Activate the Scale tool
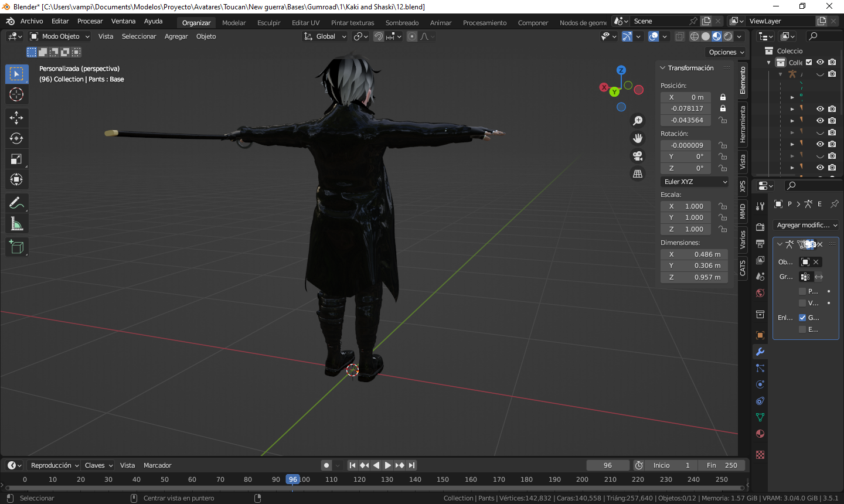This screenshot has height=504, width=844. [16, 159]
